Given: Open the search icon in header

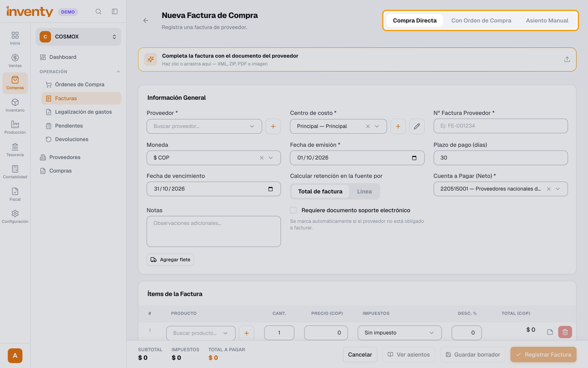Looking at the screenshot, I should point(98,11).
